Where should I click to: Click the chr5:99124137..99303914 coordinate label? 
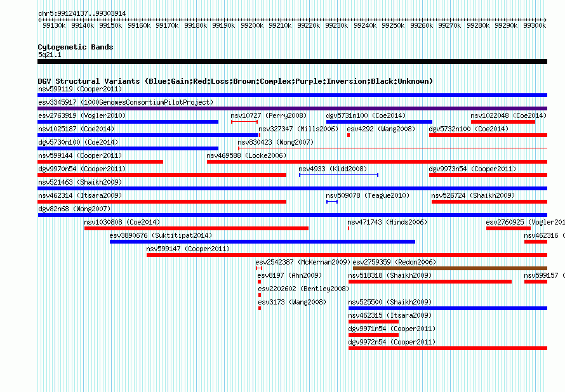click(82, 13)
